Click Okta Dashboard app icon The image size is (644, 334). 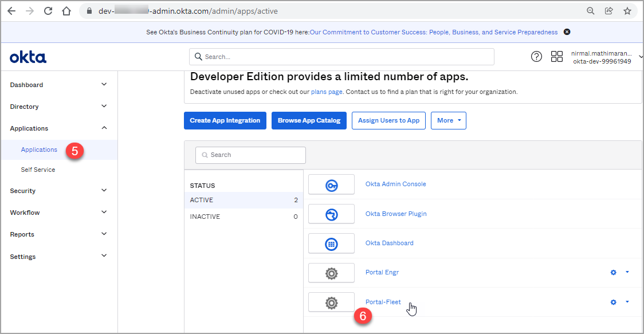(331, 243)
